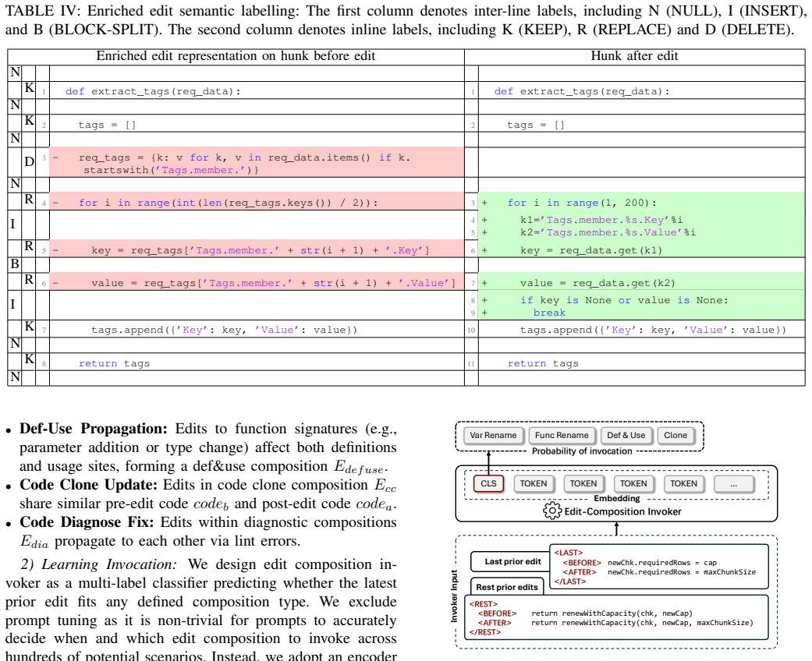812x661 pixels.
Task: Select the 'Func Rename' box in the figure
Action: [562, 435]
